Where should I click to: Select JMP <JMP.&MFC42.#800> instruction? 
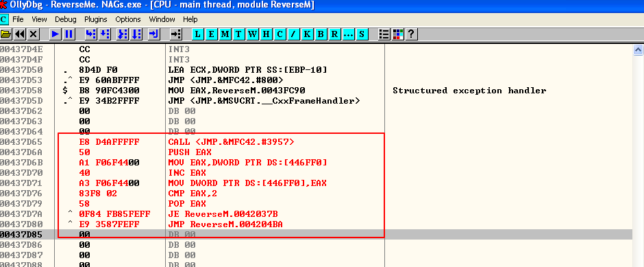coord(226,80)
